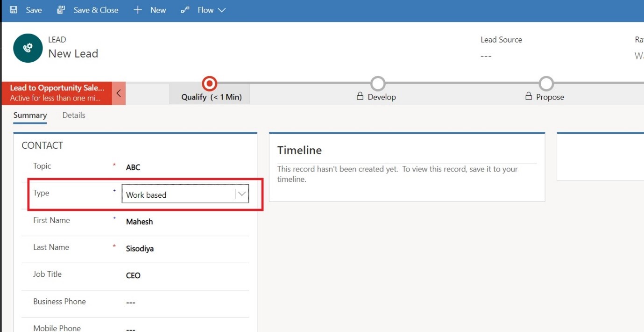
Task: Click the Save & Close button label
Action: pyautogui.click(x=96, y=10)
